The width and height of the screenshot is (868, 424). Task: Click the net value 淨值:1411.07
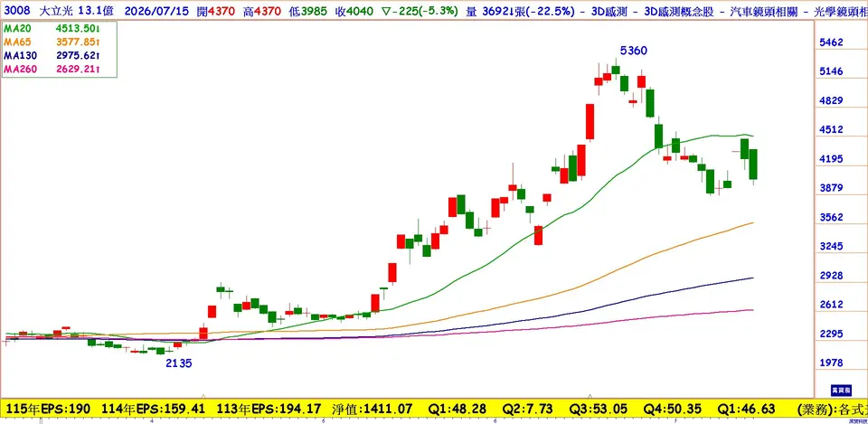[x=373, y=409]
